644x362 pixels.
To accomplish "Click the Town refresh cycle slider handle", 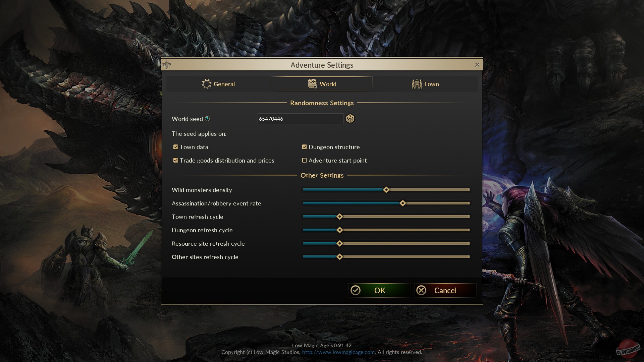I will 339,217.
